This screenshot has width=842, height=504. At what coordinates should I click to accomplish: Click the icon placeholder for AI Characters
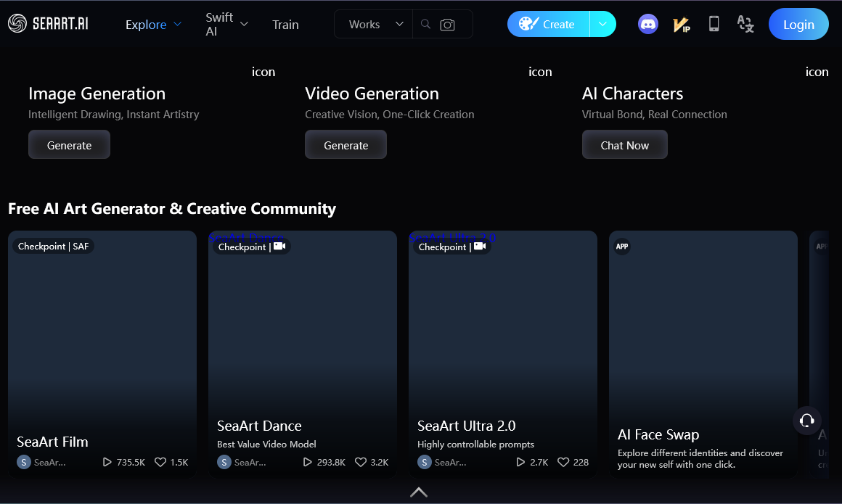(817, 72)
